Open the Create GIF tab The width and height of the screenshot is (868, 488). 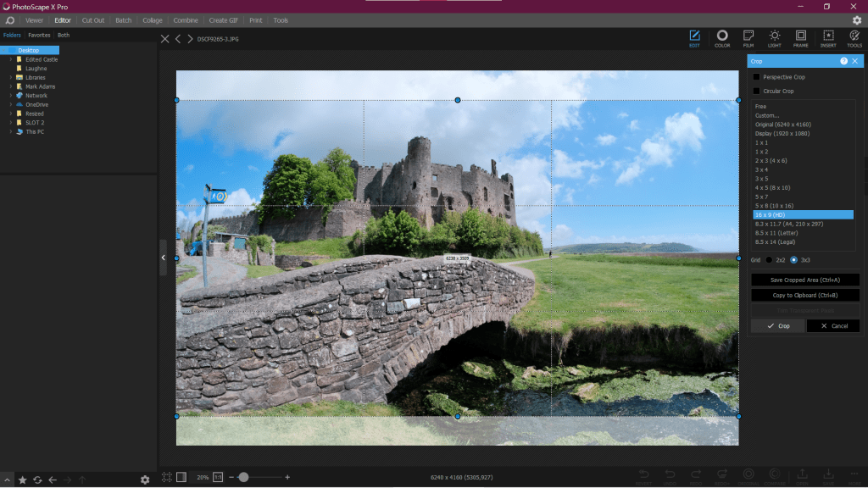coord(224,20)
